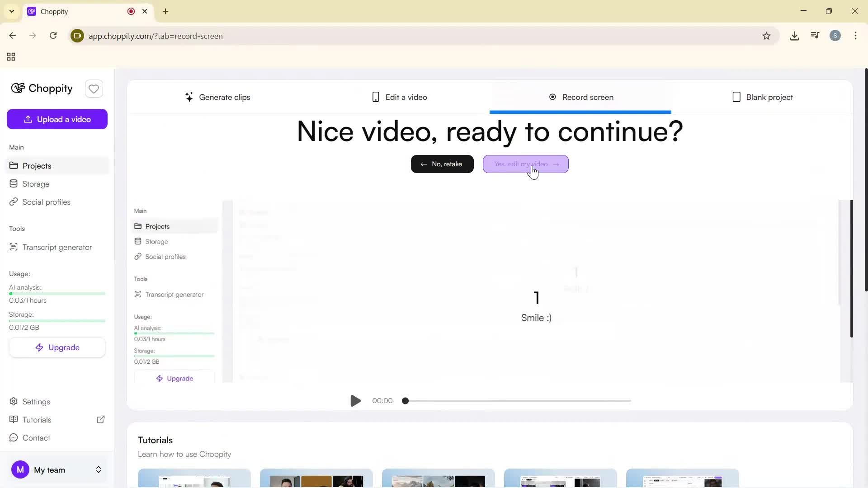The width and height of the screenshot is (868, 488).
Task: Expand the My team account switcher
Action: pos(98,470)
